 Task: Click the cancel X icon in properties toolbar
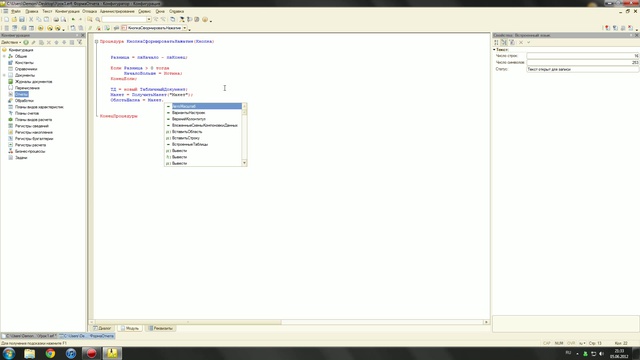[521, 42]
